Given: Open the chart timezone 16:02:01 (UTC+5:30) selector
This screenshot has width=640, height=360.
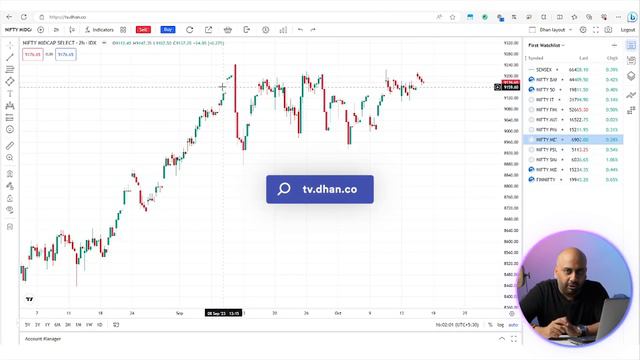Looking at the screenshot, I should [x=457, y=325].
